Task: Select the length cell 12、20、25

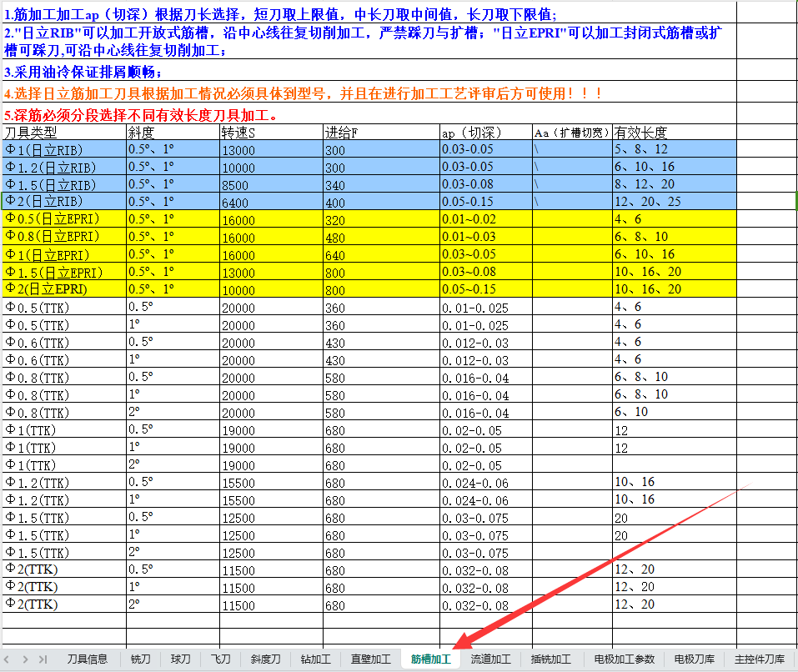Action: 675,202
